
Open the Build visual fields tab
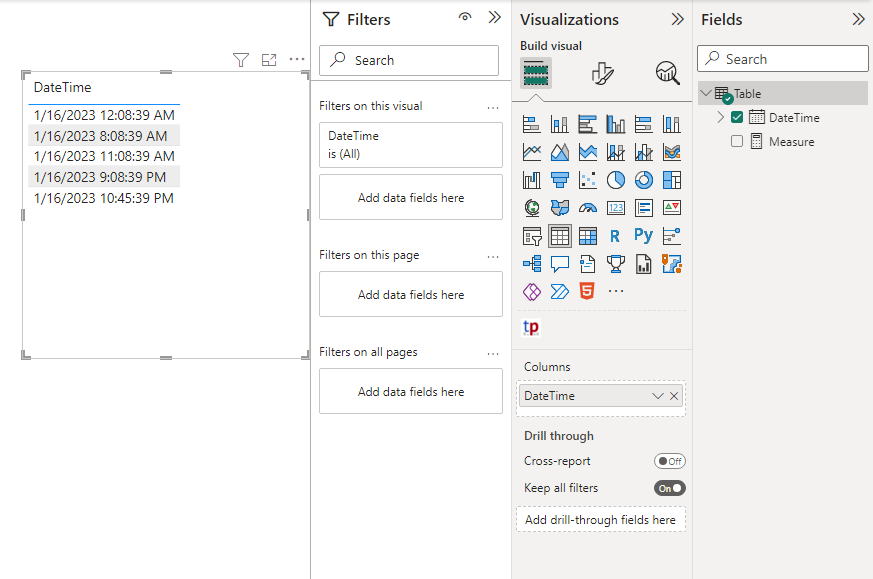(x=536, y=73)
